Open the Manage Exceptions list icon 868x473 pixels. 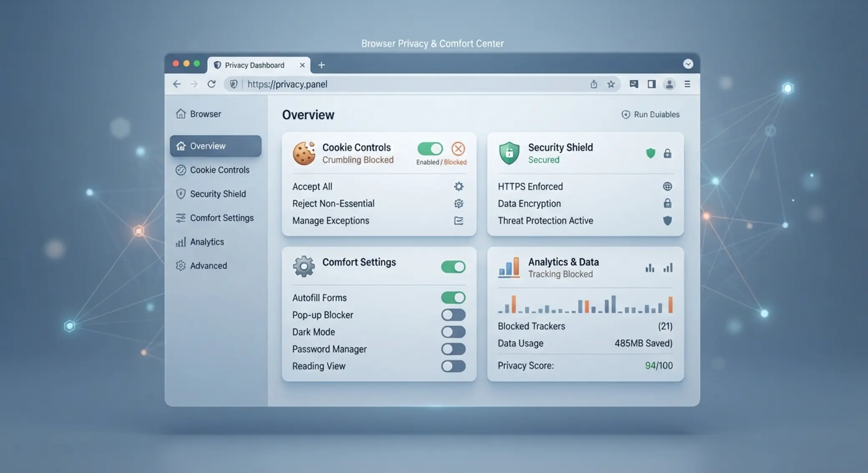pyautogui.click(x=459, y=221)
